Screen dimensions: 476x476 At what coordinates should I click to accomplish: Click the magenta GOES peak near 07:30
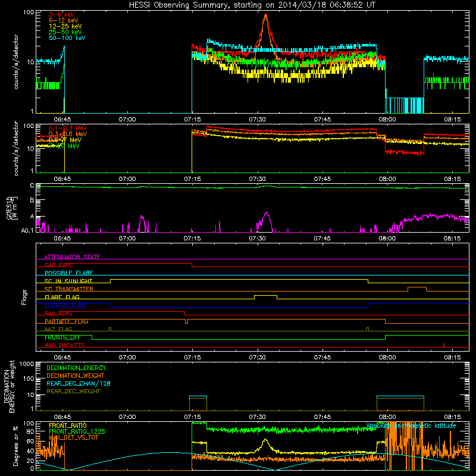click(x=267, y=213)
